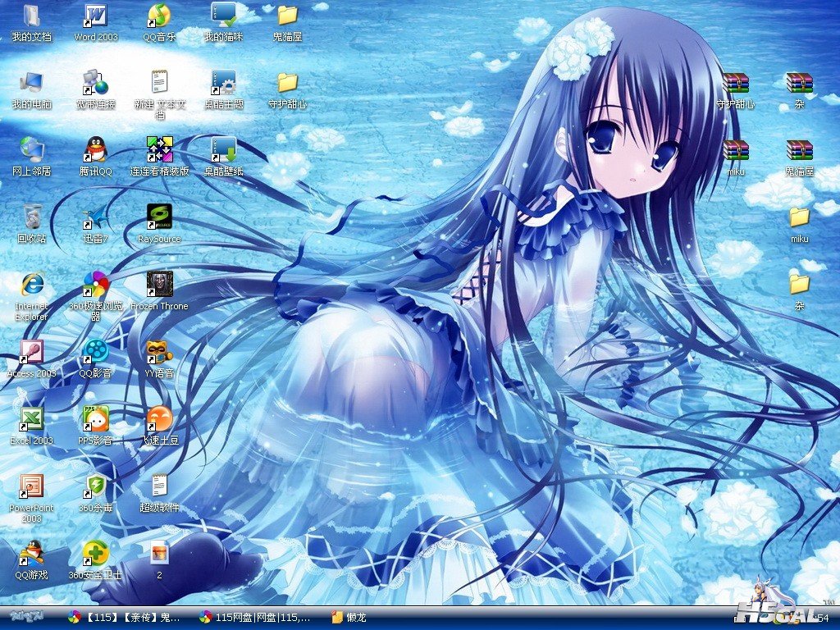Select the 新建 文本文档 text file

(x=159, y=83)
